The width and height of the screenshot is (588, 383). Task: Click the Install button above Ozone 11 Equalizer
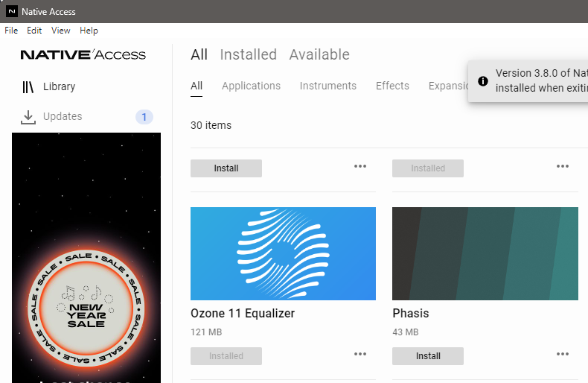(226, 168)
